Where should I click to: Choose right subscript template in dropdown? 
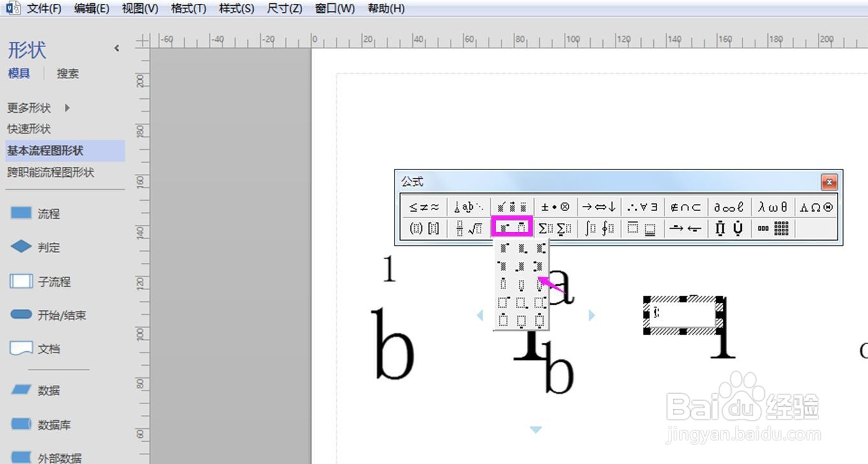523,248
